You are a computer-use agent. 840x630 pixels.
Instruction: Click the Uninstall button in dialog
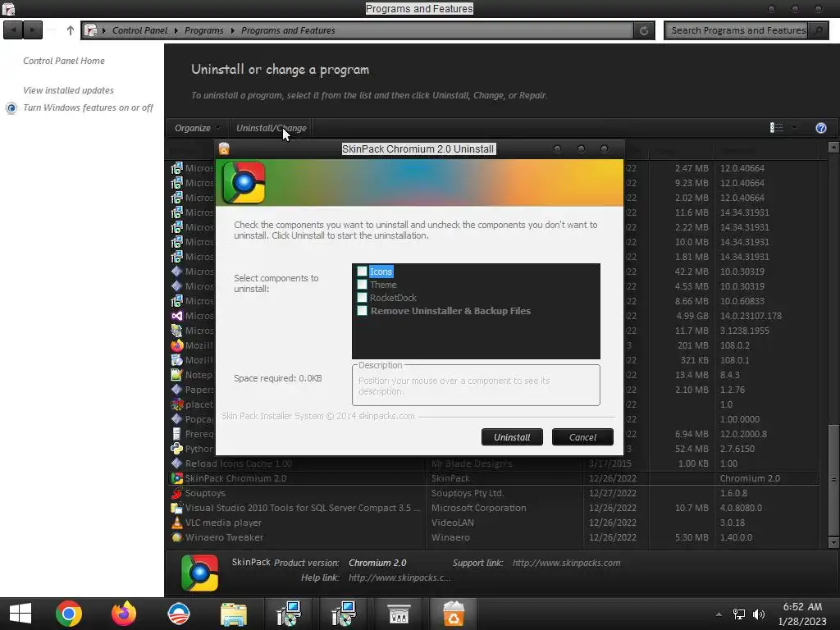(512, 437)
